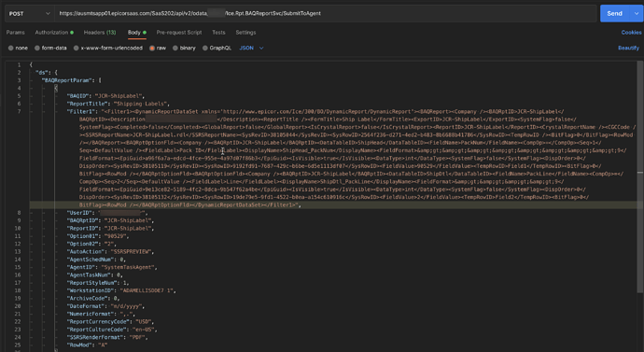Image resolution: width=644 pixels, height=352 pixels.
Task: Switch to the Params tab
Action: (16, 33)
